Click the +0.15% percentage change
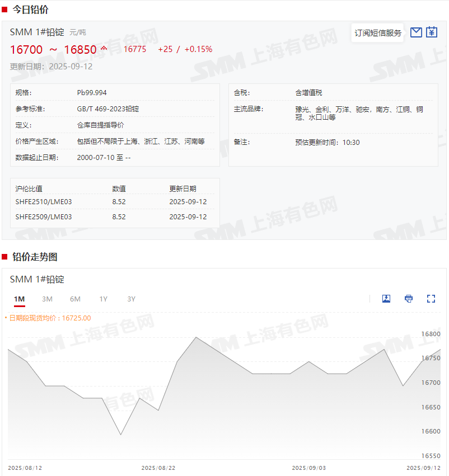 tap(198, 49)
